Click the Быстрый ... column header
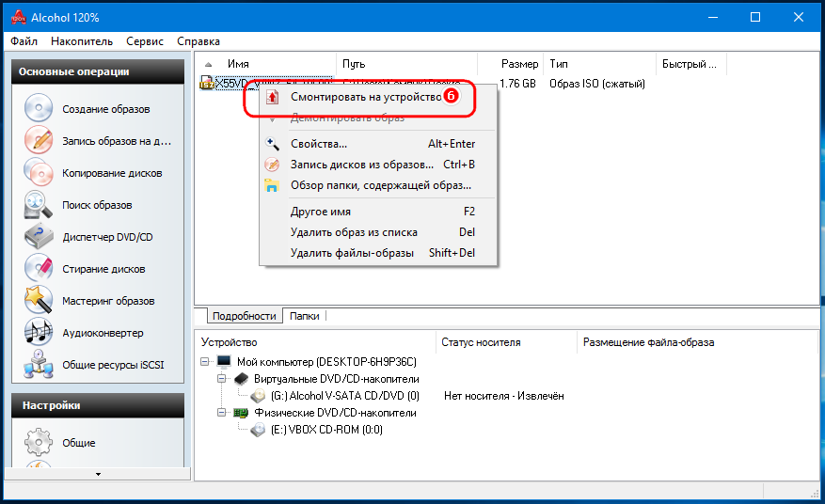Screen dimensions: 825x504 click(x=691, y=64)
